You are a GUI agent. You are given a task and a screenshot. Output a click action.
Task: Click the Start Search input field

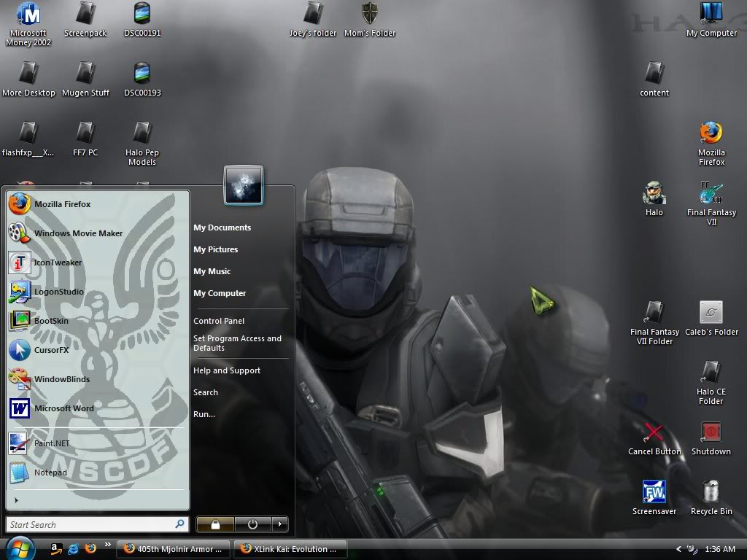[x=97, y=524]
